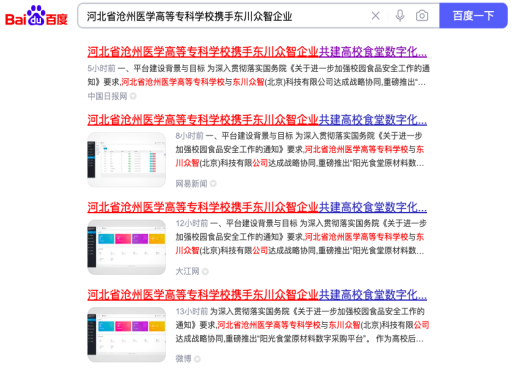Click the colorful dashboard thumbnail of the 大江网 result

tap(126, 247)
